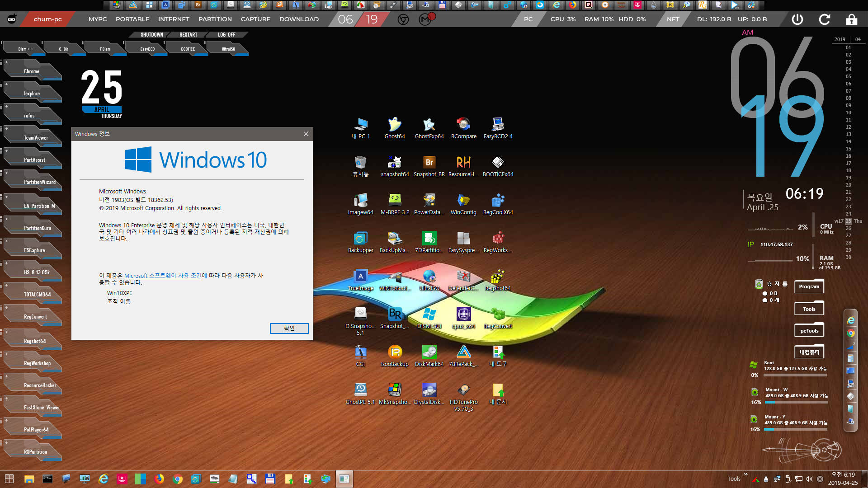
Task: Open Firefox on taskbar
Action: (159, 479)
